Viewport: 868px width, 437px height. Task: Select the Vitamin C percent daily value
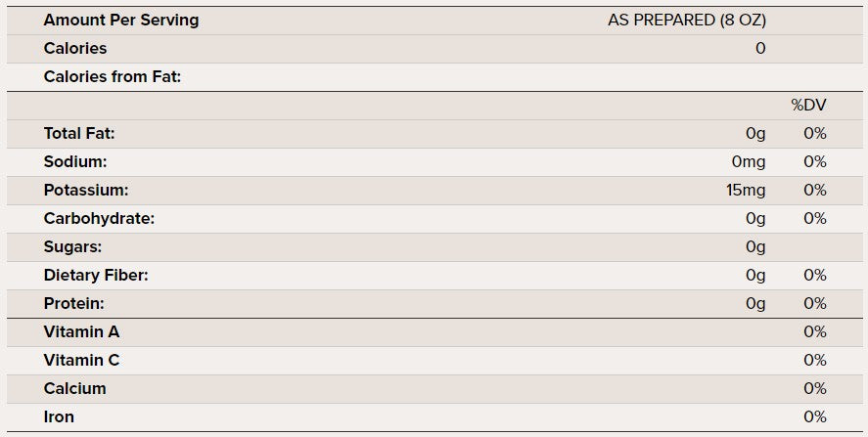click(x=814, y=361)
